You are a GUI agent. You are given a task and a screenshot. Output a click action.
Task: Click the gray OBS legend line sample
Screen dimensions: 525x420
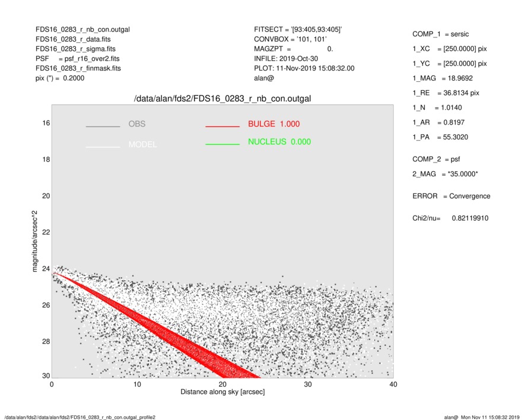(103, 126)
